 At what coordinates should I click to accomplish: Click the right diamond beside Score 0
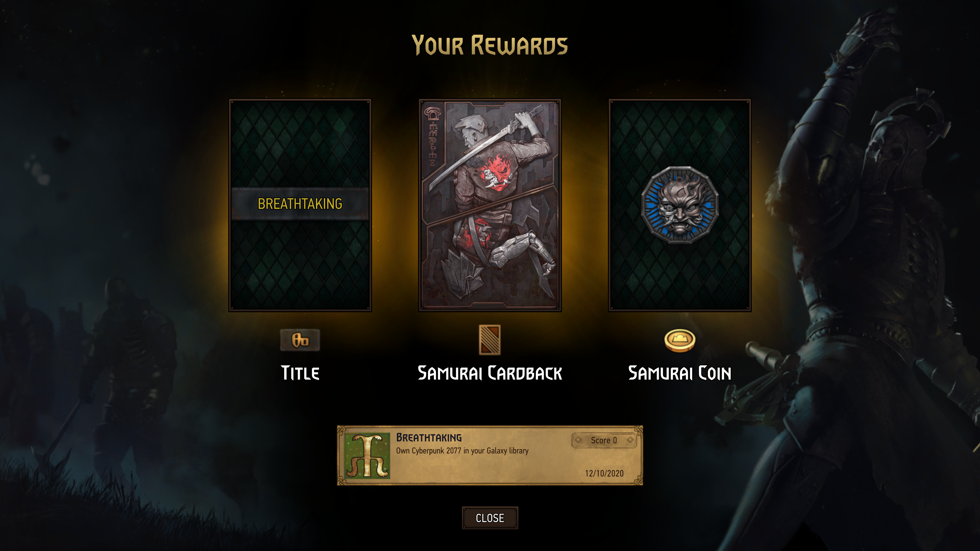630,440
